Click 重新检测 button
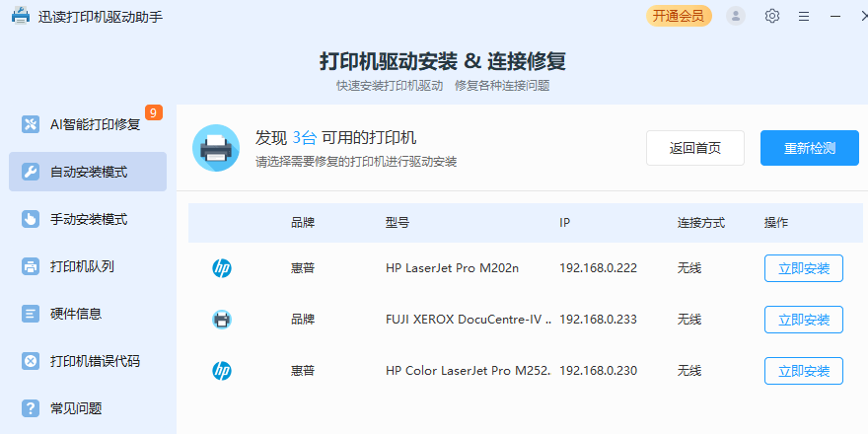868x434 pixels. point(810,148)
